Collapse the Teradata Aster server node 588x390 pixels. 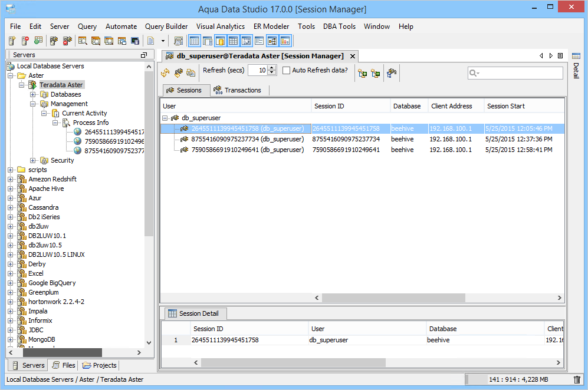pyautogui.click(x=22, y=85)
